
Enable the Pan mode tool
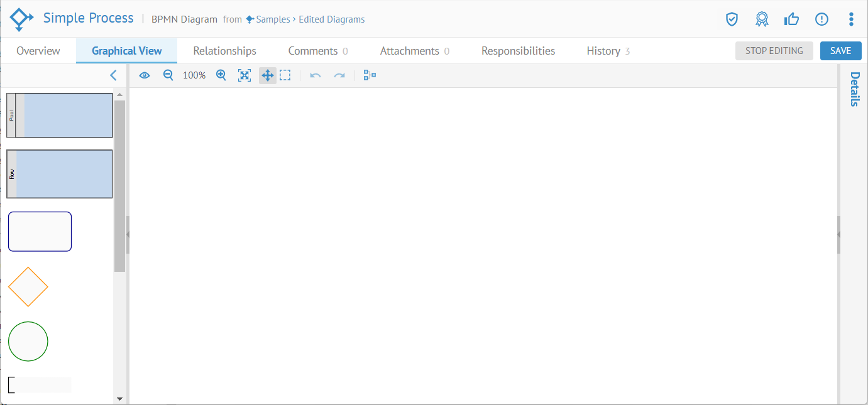point(267,75)
